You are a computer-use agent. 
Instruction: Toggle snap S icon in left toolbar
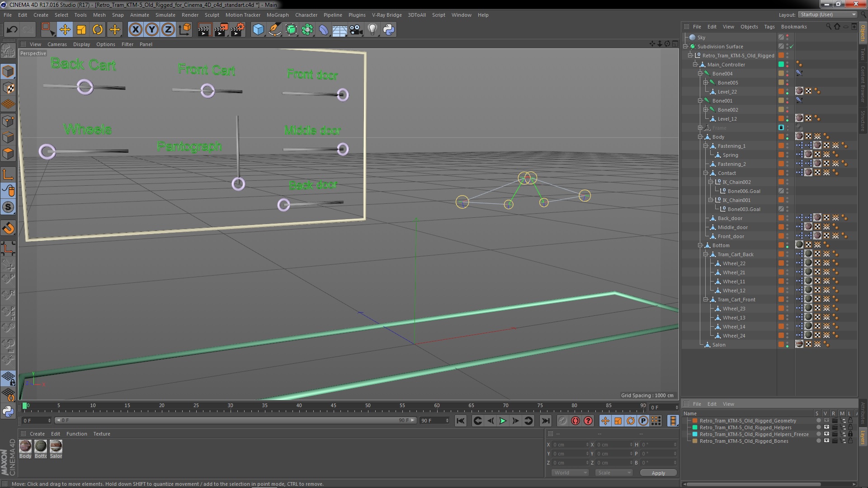(8, 207)
